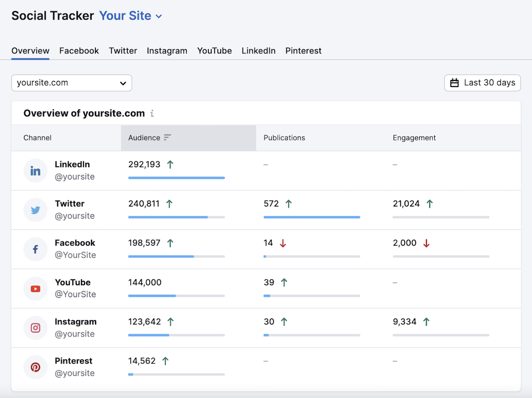Click the info icon next to Overview of yoursite.com
Viewport: 532px width, 398px height.
pyautogui.click(x=153, y=113)
